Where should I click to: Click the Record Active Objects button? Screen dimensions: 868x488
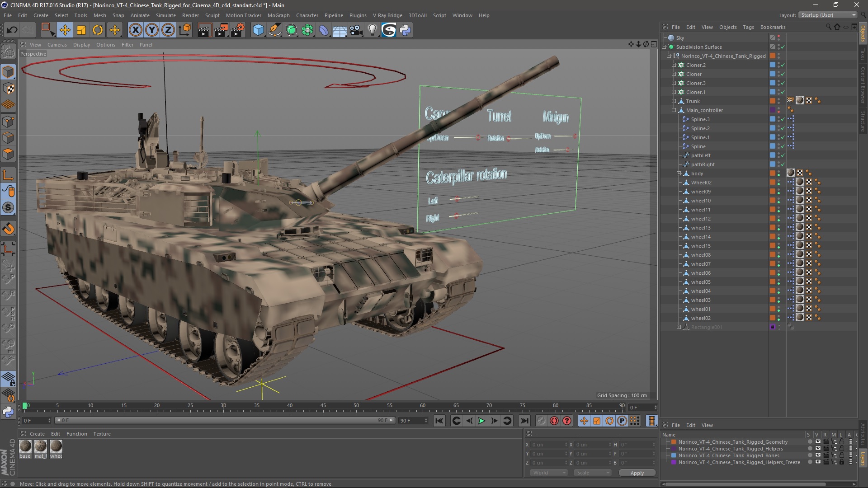pyautogui.click(x=541, y=421)
